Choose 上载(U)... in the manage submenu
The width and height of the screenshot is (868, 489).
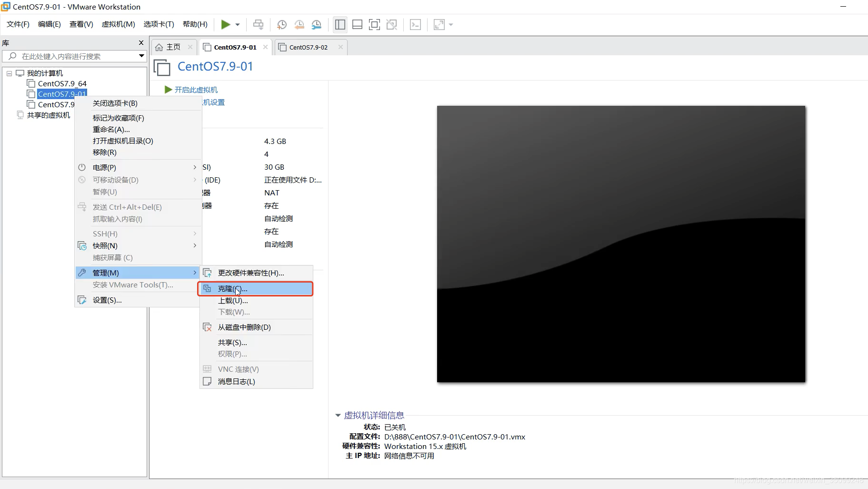click(256, 300)
